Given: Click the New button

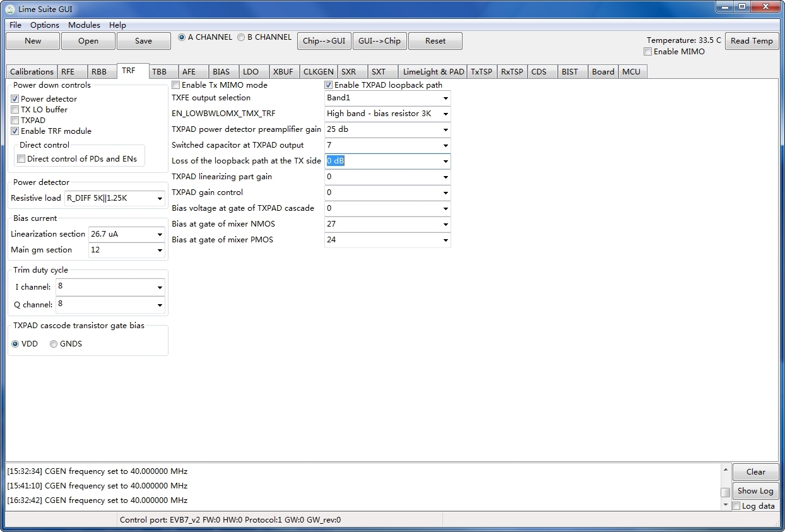Looking at the screenshot, I should click(33, 41).
